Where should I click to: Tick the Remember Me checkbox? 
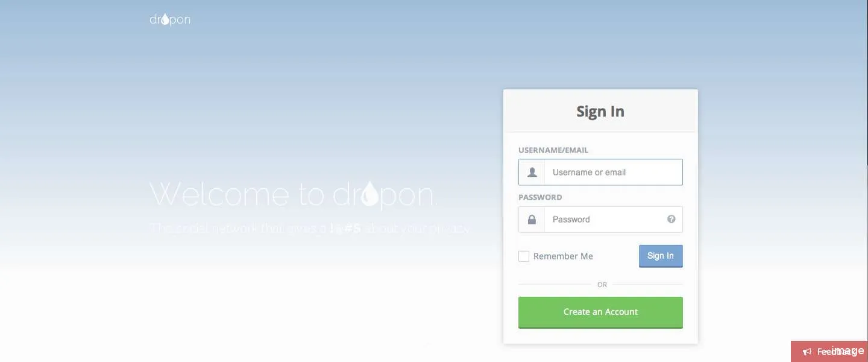(524, 256)
